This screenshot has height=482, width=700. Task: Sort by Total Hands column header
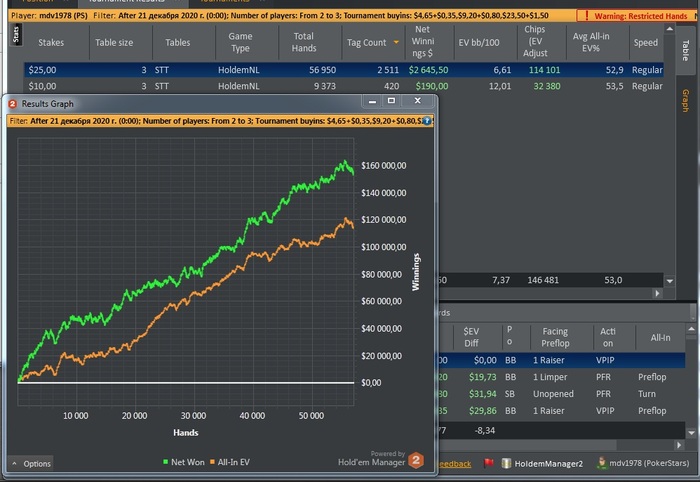coord(304,42)
